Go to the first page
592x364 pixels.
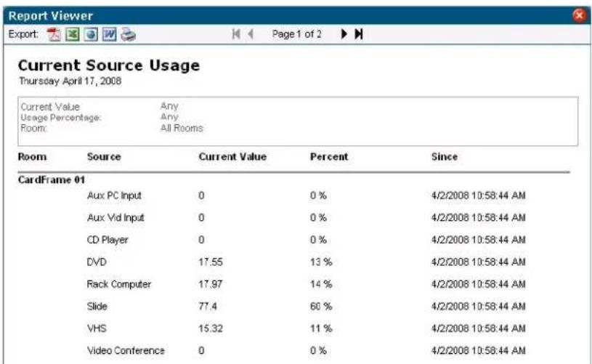[236, 34]
